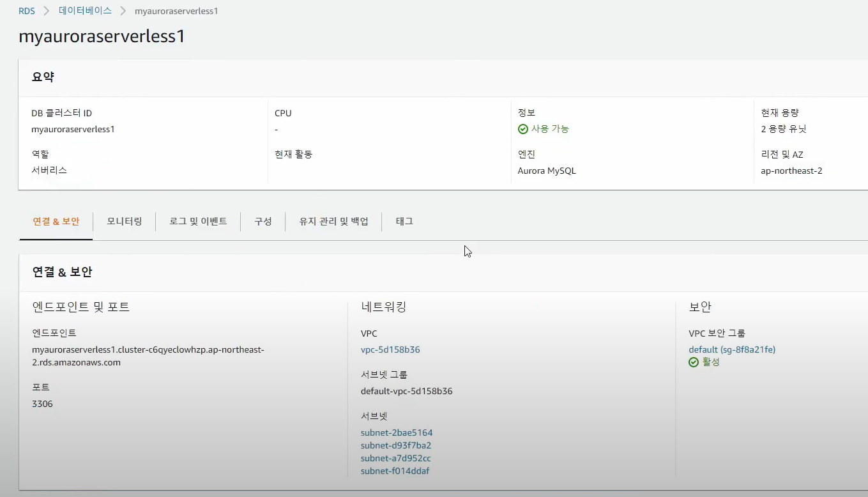The height and width of the screenshot is (497, 868).
Task: Open security group default (sg-8f8a21fe)
Action: (732, 350)
